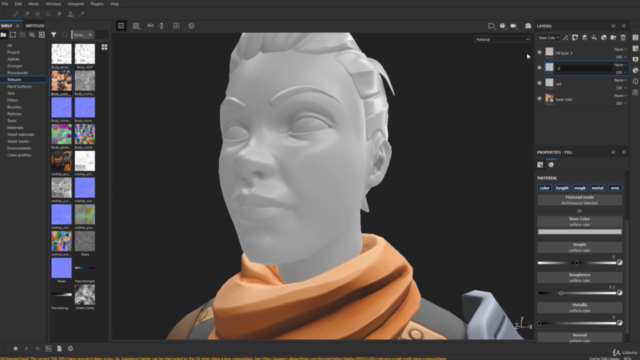The height and width of the screenshot is (360, 640).
Task: Hide the 'red' layer
Action: coord(539,83)
